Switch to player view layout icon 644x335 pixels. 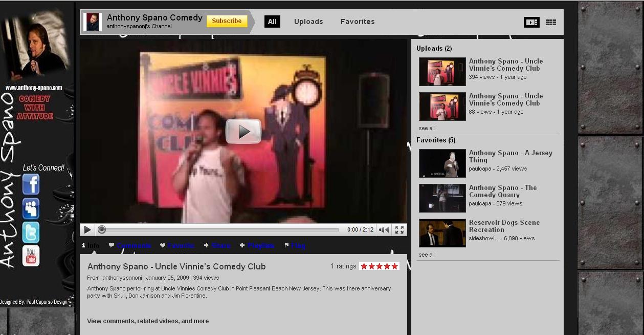point(531,22)
